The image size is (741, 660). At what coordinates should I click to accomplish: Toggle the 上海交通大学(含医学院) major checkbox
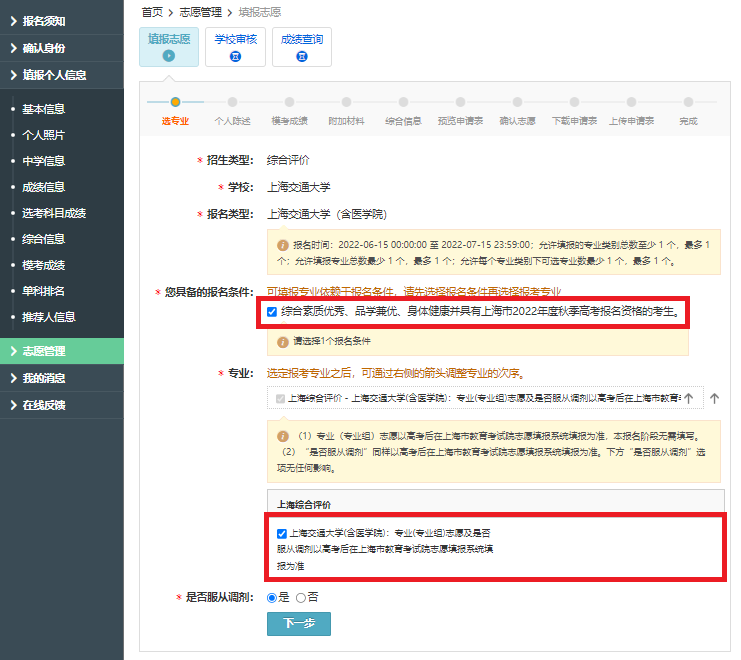click(x=282, y=534)
